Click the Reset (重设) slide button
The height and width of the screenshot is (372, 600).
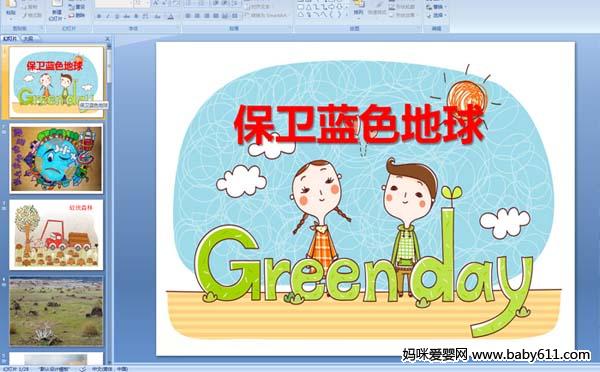(77, 7)
